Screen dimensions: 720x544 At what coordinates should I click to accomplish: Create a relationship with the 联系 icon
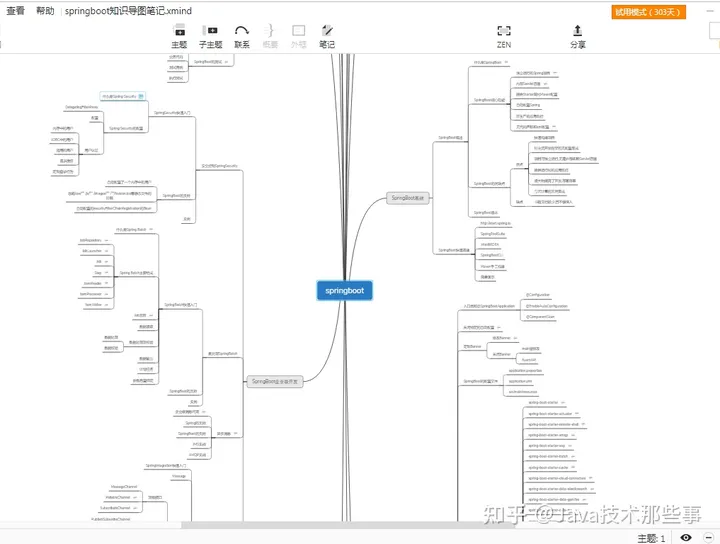pyautogui.click(x=242, y=36)
